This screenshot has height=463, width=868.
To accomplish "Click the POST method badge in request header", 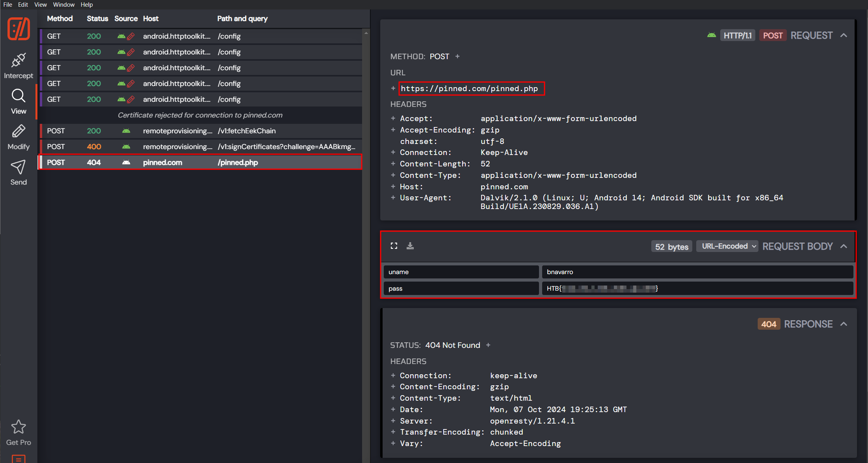I will click(773, 35).
